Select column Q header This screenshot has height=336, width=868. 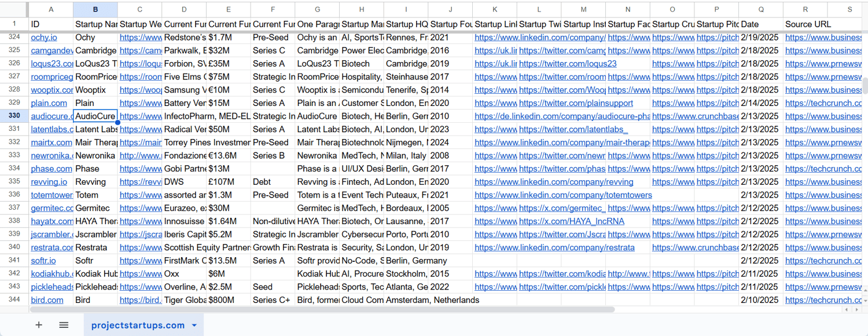point(761,10)
